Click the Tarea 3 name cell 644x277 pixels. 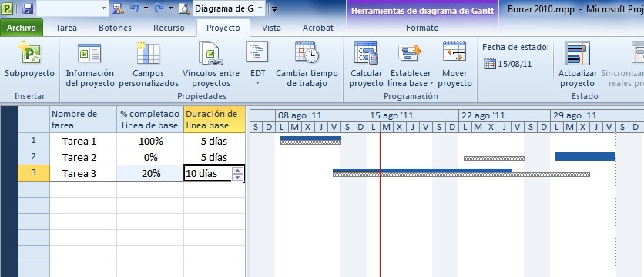83,174
